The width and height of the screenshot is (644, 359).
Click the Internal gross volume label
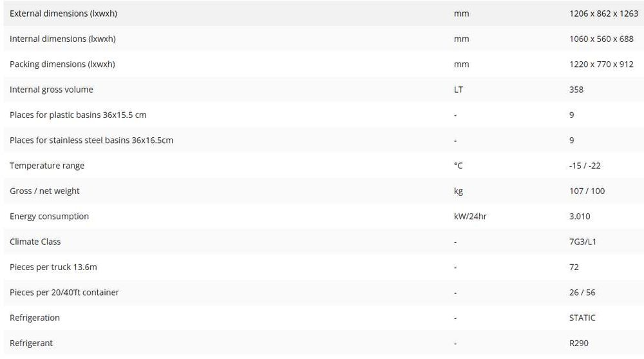point(51,90)
